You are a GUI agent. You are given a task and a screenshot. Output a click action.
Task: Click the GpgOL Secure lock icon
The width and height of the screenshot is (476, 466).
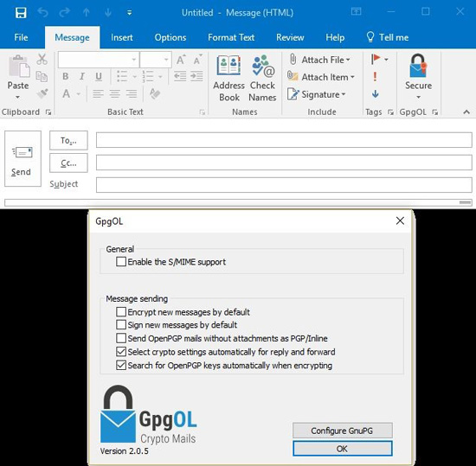(x=418, y=66)
